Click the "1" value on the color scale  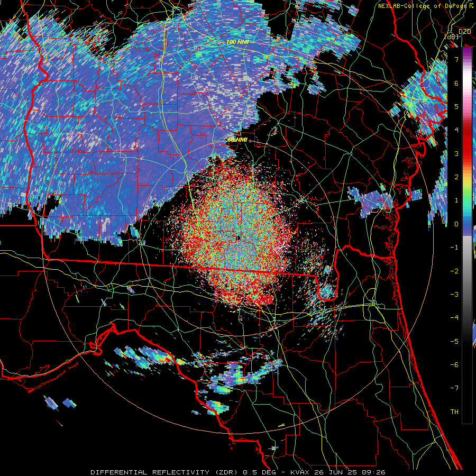[x=456, y=200]
